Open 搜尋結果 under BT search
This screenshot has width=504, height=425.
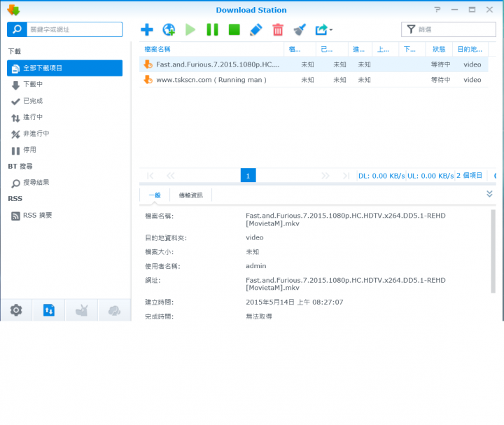[64, 183]
